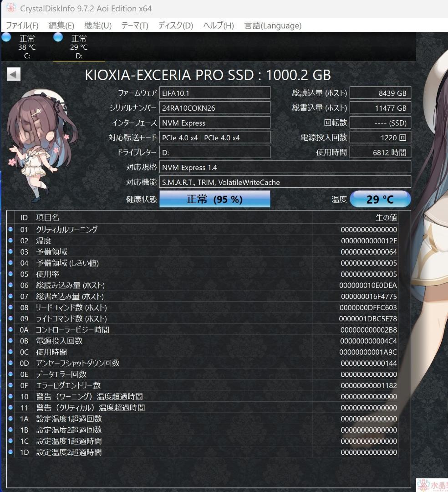Viewport: 448px width, 492px height.
Task: Open the 機能(U) menu
Action: [97, 26]
